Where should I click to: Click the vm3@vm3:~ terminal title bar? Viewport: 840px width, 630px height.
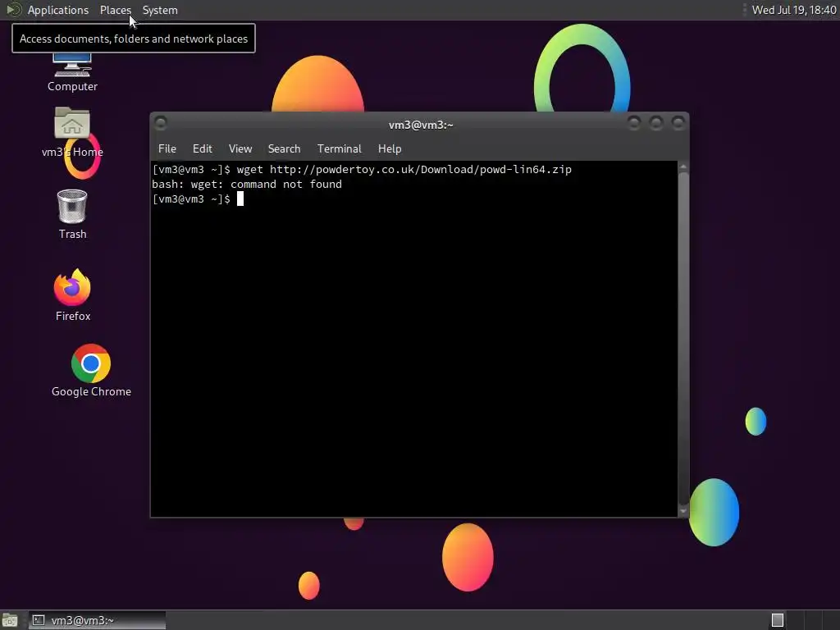tap(421, 125)
